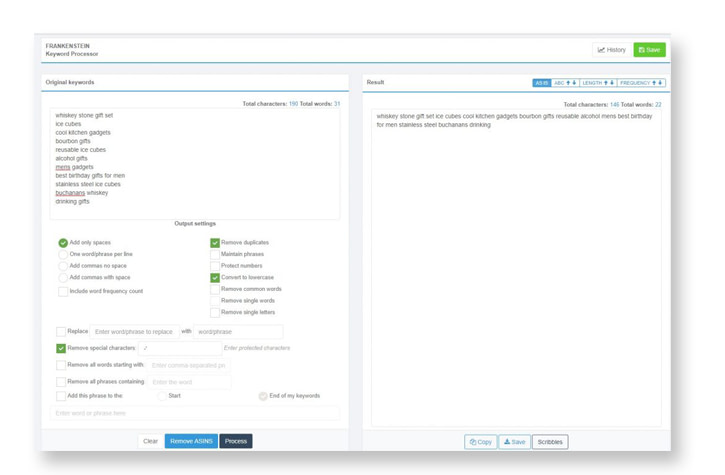Viewport: 725px width, 475px height.
Task: Focus the comma-separated prefixes field
Action: [x=188, y=365]
